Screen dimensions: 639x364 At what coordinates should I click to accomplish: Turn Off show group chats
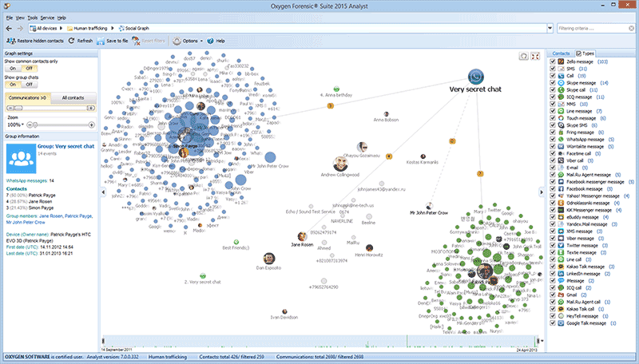(29, 85)
